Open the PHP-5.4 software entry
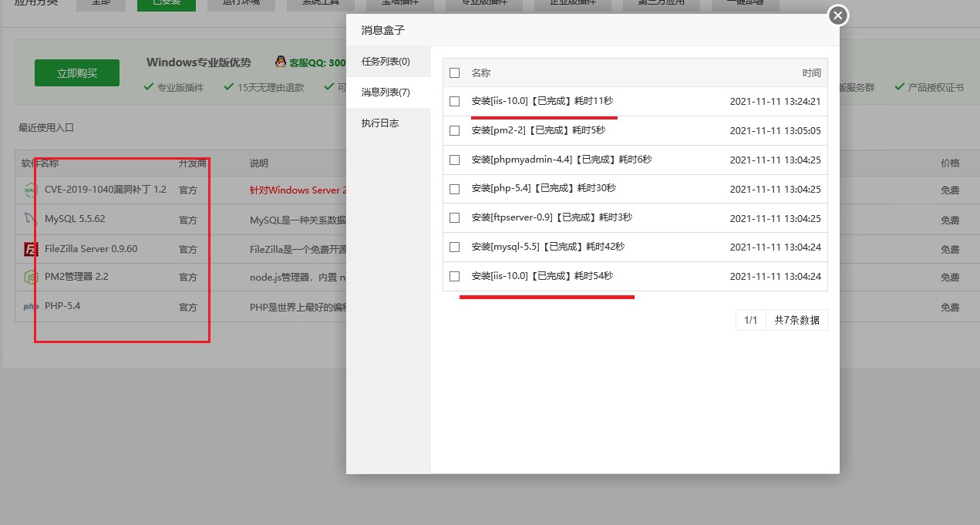 [x=62, y=306]
